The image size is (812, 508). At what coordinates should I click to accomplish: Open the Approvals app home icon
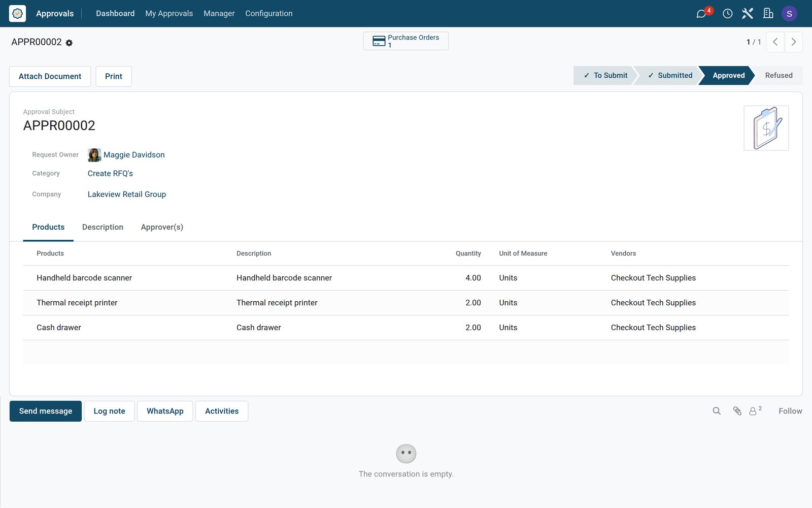click(17, 14)
